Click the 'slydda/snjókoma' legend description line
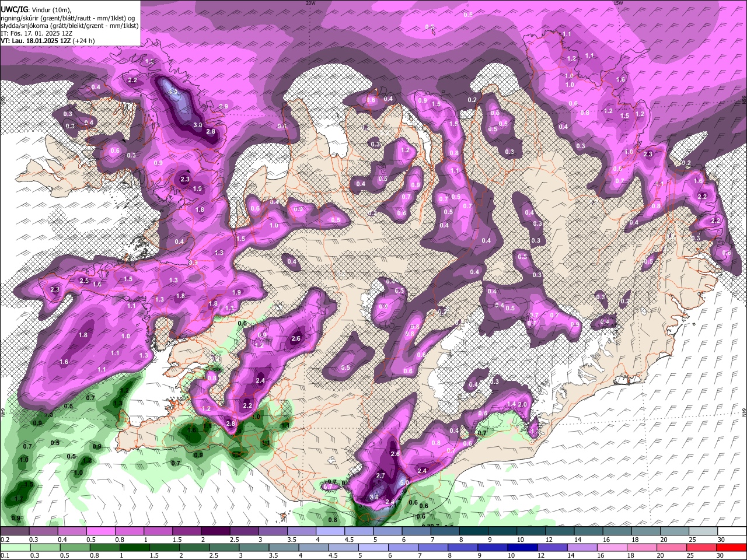 pos(69,26)
